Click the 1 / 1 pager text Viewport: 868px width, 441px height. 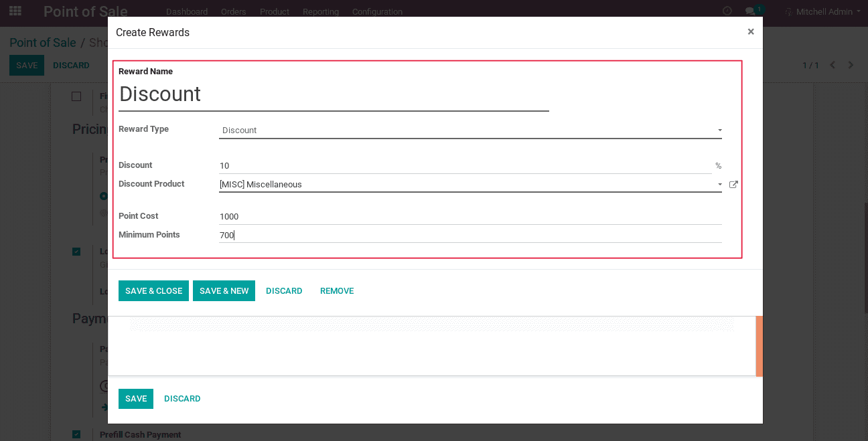810,66
